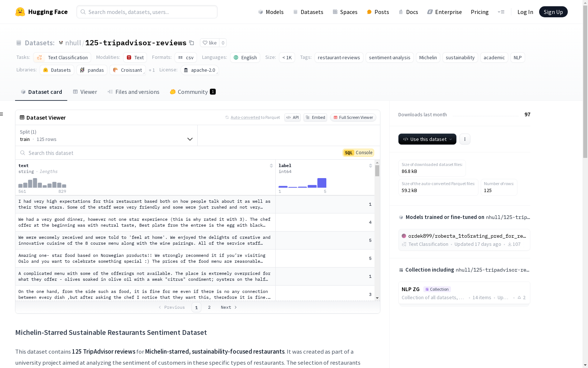588x368 pixels.
Task: Open Enterprise in the top navigation
Action: [444, 12]
